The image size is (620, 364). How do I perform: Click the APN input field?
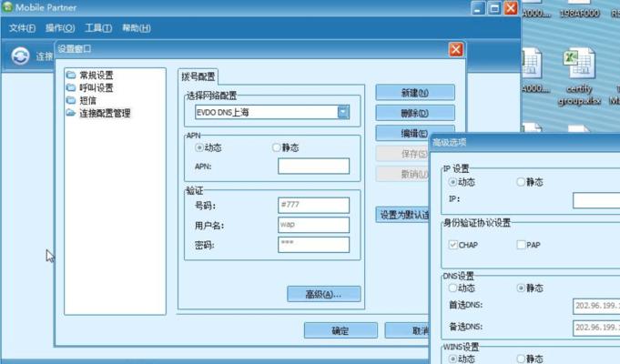[313, 166]
